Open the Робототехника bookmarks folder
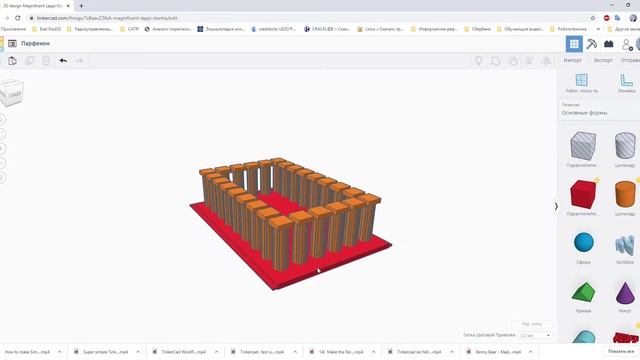This screenshot has width=640, height=360. (x=569, y=29)
